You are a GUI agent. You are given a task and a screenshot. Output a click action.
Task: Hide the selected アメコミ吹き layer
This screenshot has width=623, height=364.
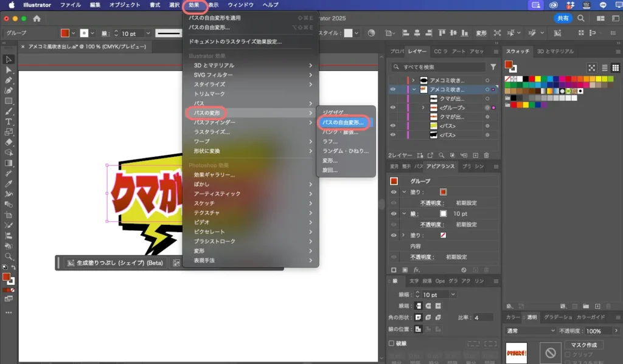click(x=392, y=89)
